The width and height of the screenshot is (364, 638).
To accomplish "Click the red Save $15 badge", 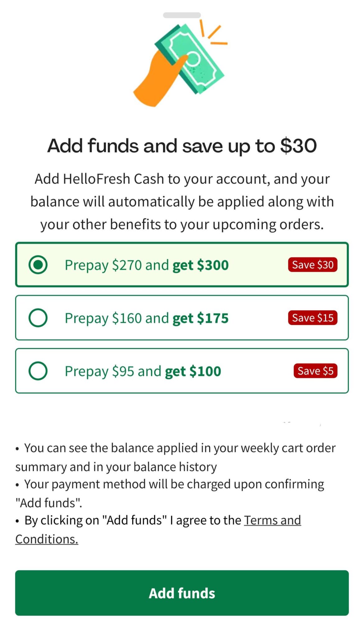I will (x=313, y=318).
